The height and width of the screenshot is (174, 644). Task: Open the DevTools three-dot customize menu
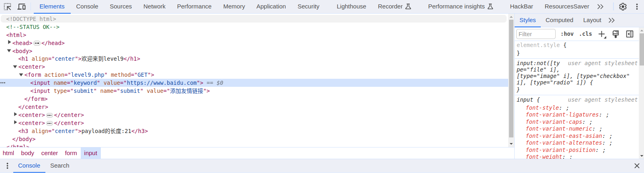637,6
